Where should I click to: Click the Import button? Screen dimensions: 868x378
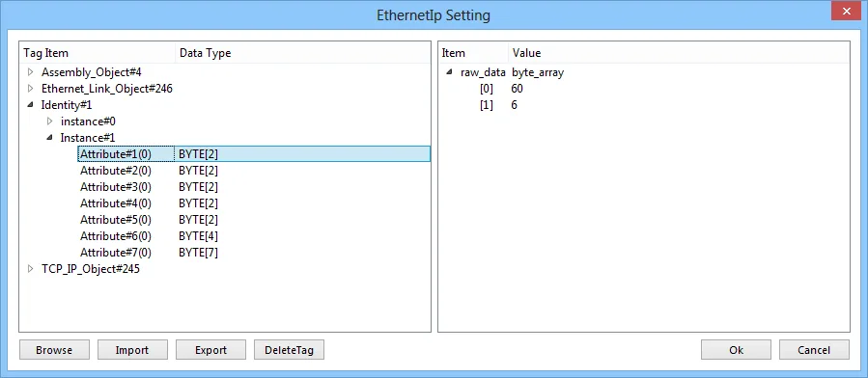(132, 350)
